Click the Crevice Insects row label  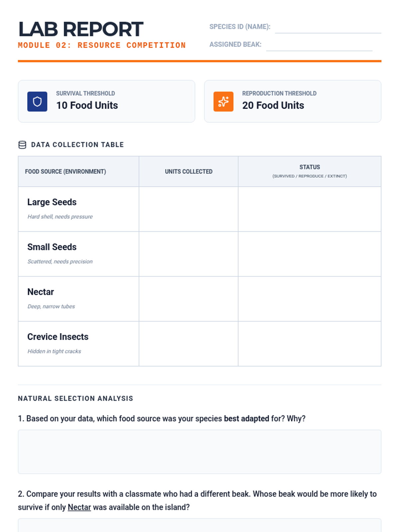(58, 337)
